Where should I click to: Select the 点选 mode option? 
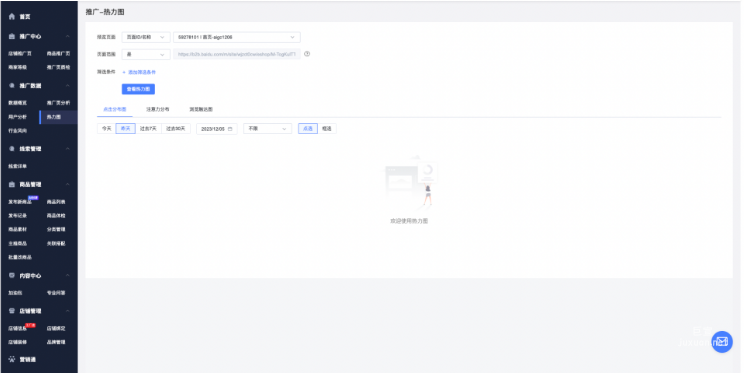[308, 128]
